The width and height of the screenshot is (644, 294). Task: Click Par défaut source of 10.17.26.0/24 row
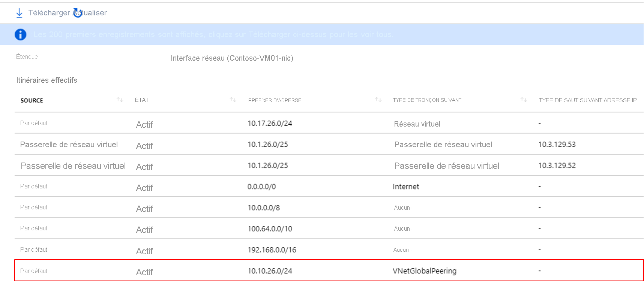click(x=34, y=123)
